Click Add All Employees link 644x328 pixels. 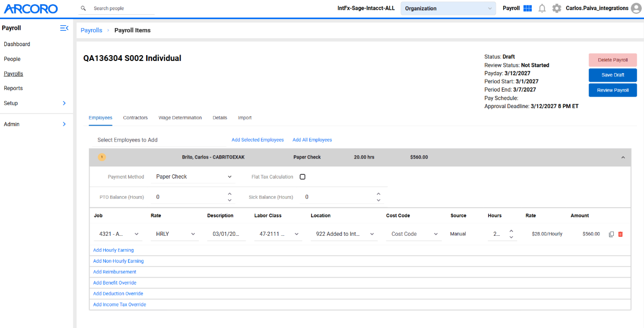click(312, 140)
